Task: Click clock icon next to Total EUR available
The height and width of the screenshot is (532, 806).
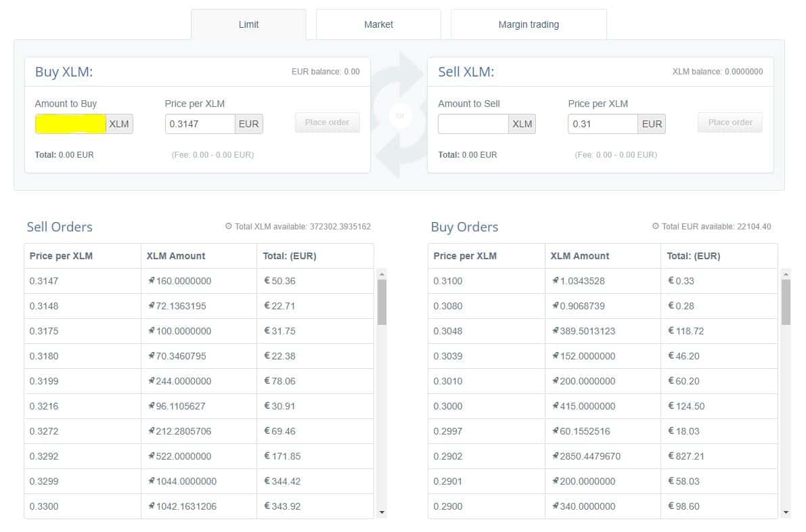Action: (655, 227)
